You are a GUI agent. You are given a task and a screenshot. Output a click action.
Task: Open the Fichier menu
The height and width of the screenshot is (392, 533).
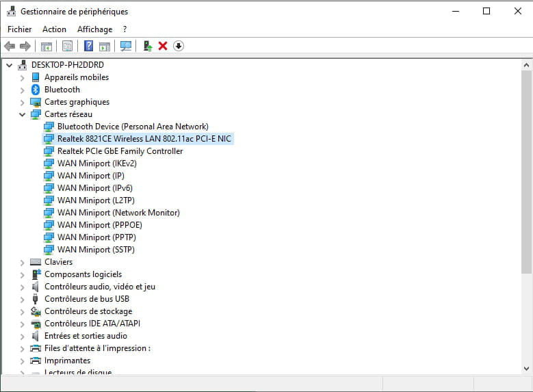tap(19, 29)
